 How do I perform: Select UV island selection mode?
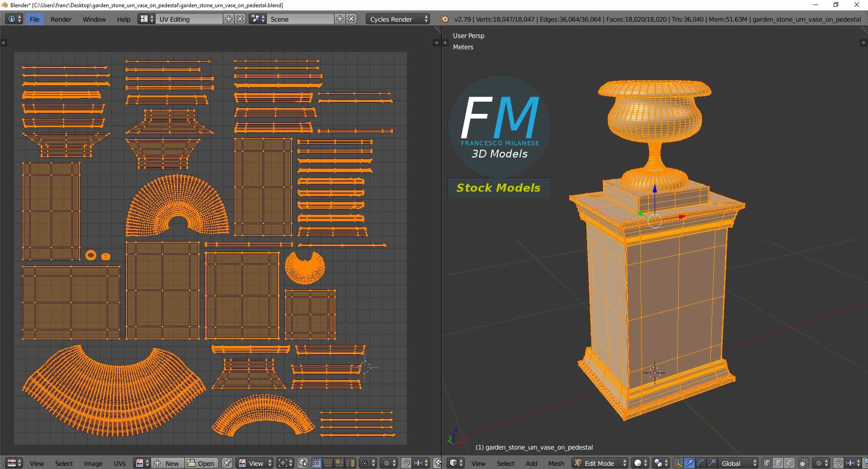click(x=350, y=463)
